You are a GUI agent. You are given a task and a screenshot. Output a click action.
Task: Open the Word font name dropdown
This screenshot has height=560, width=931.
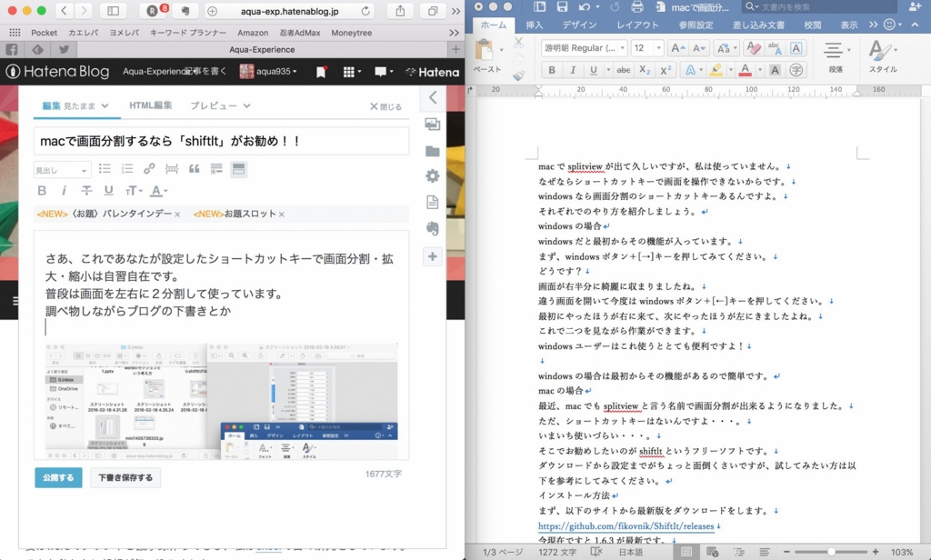(622, 48)
